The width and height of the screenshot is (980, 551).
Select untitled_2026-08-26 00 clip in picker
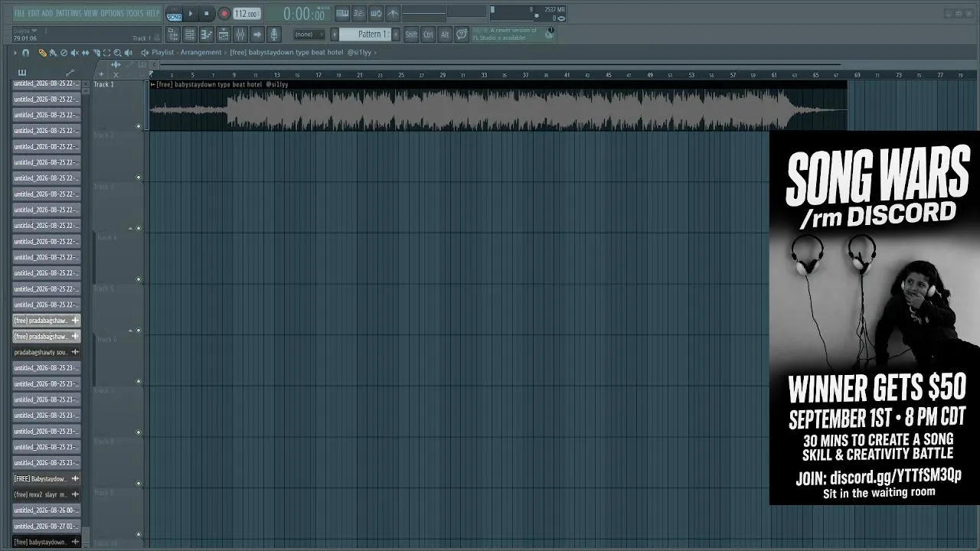coord(47,510)
